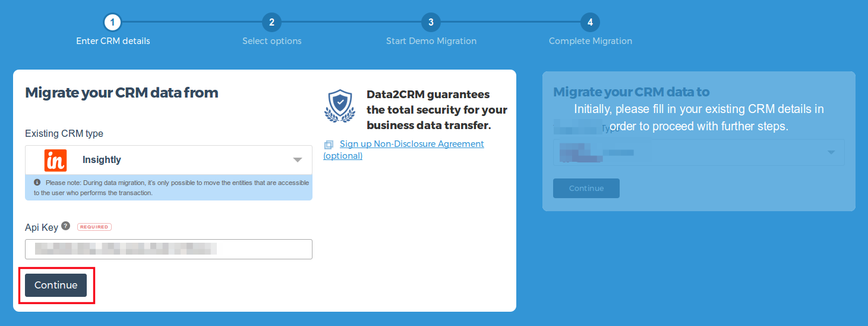Click the Continue button in Migrate to panel
Viewport: 868px width, 326px height.
coord(586,188)
